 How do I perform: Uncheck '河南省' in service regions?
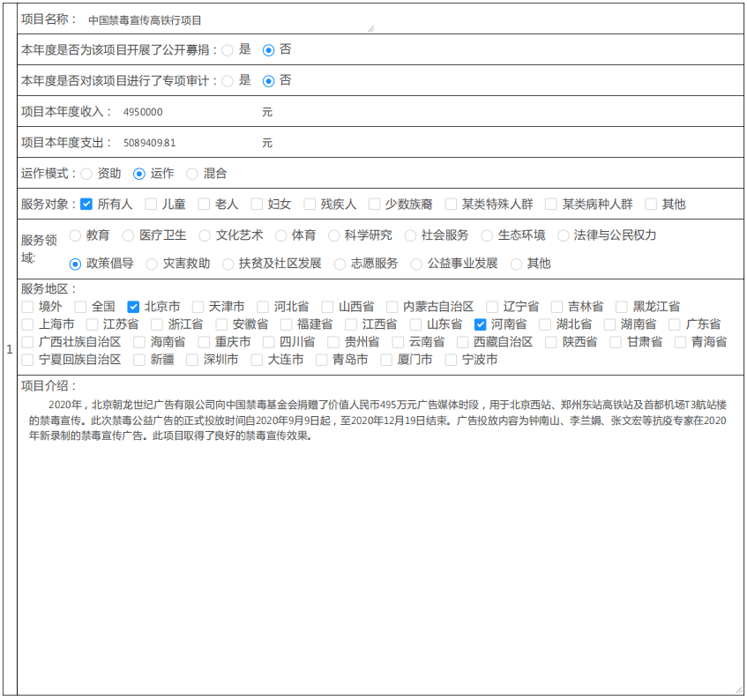click(x=481, y=324)
